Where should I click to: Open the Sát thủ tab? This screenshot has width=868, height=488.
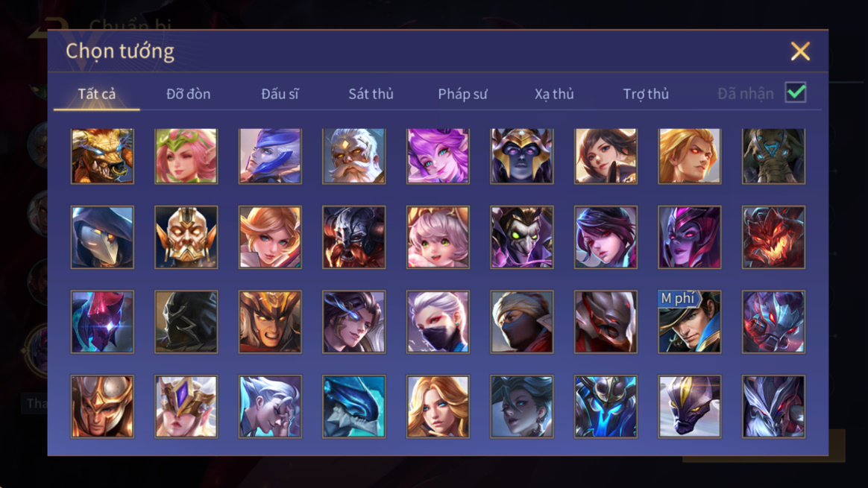pos(371,94)
